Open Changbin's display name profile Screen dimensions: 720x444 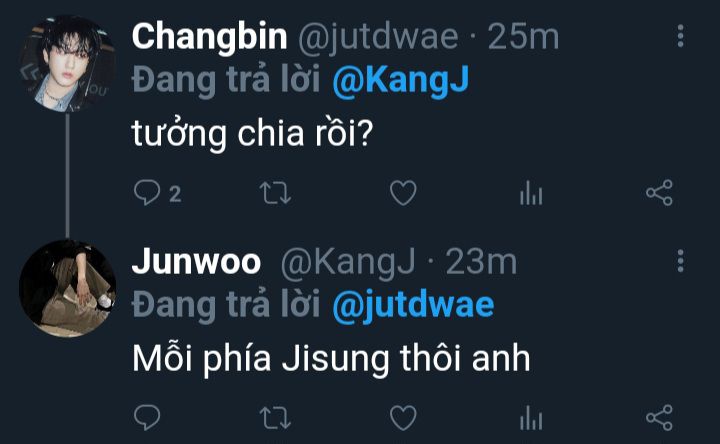click(209, 38)
